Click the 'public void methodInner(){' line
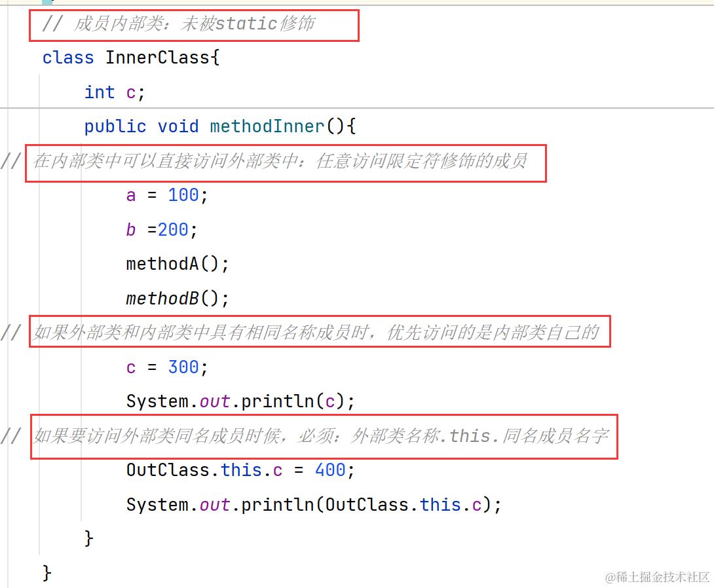The height and width of the screenshot is (588, 714). (x=220, y=126)
